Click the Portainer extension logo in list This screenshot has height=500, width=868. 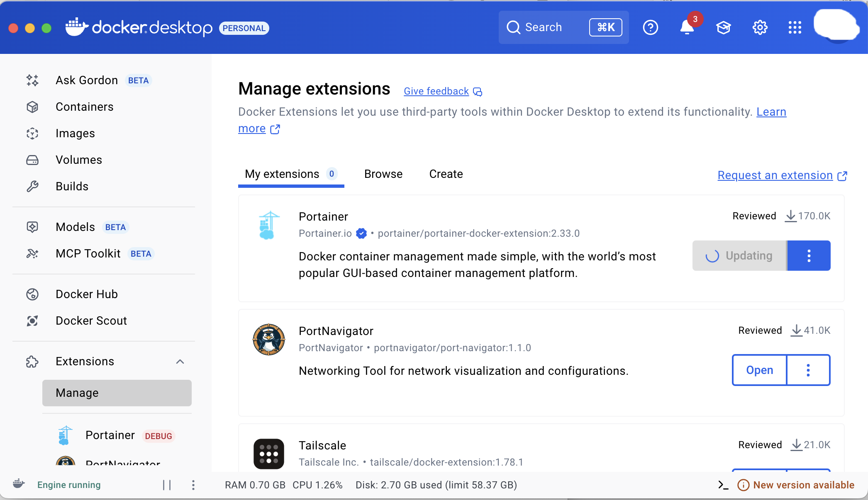(269, 225)
